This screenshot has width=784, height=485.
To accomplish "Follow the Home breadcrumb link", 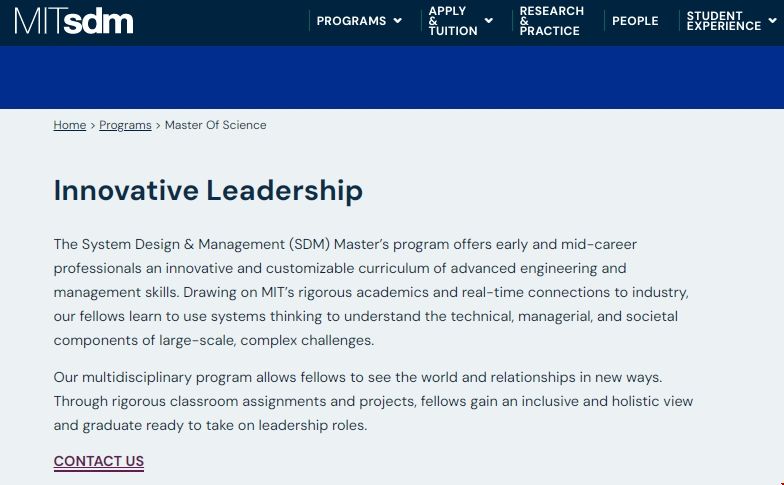I will [x=70, y=125].
